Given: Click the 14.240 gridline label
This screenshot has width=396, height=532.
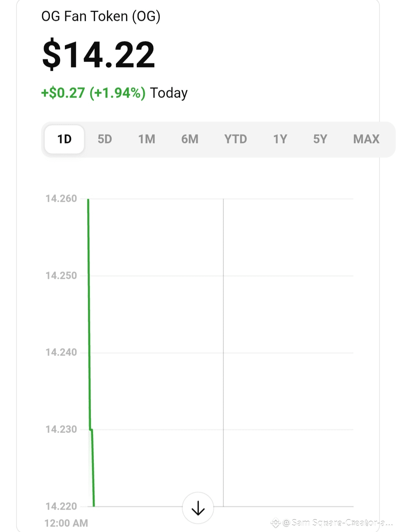Looking at the screenshot, I should [61, 352].
